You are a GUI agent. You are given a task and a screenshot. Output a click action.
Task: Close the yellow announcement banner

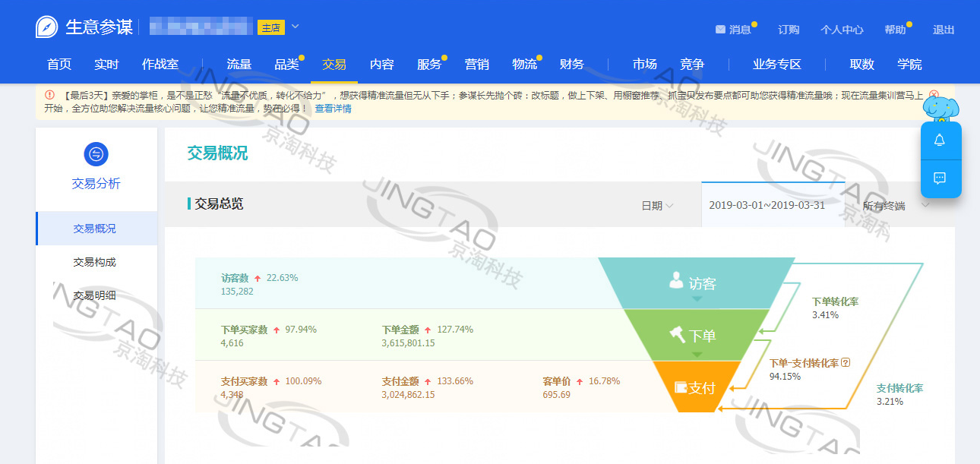tap(934, 95)
